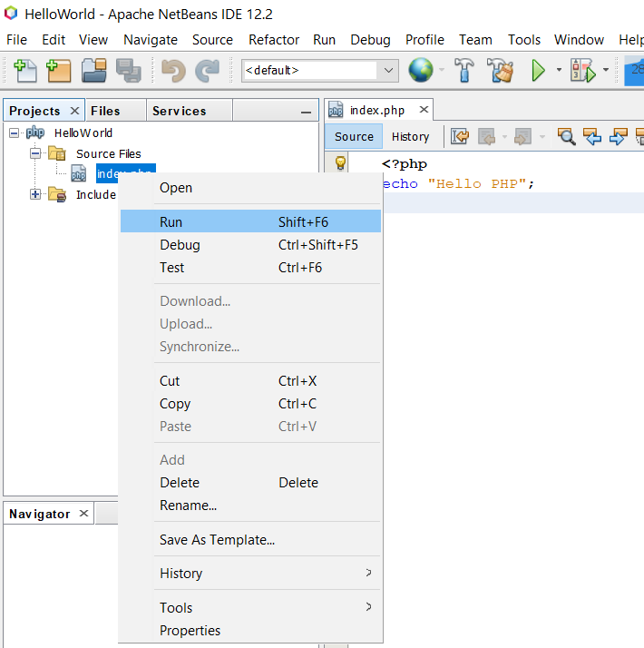Open dropdown arrow beside Debug Project button

[x=606, y=70]
